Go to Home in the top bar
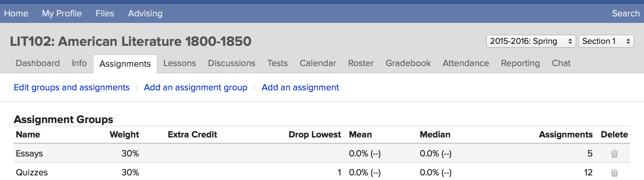The image size is (644, 180). point(16,13)
